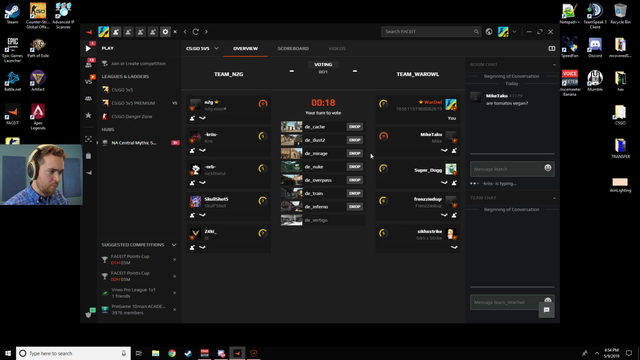Open Chrome from the taskbar
This screenshot has height=360, width=640.
click(172, 353)
